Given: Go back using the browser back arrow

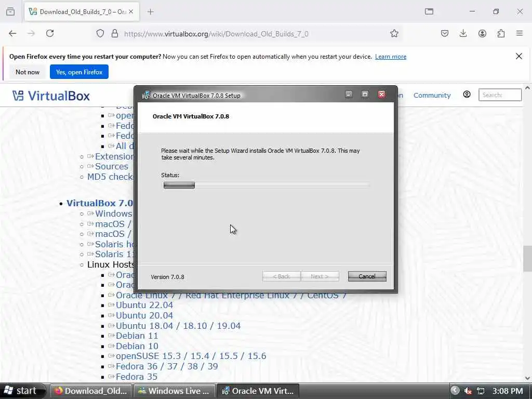Looking at the screenshot, I should (12, 33).
